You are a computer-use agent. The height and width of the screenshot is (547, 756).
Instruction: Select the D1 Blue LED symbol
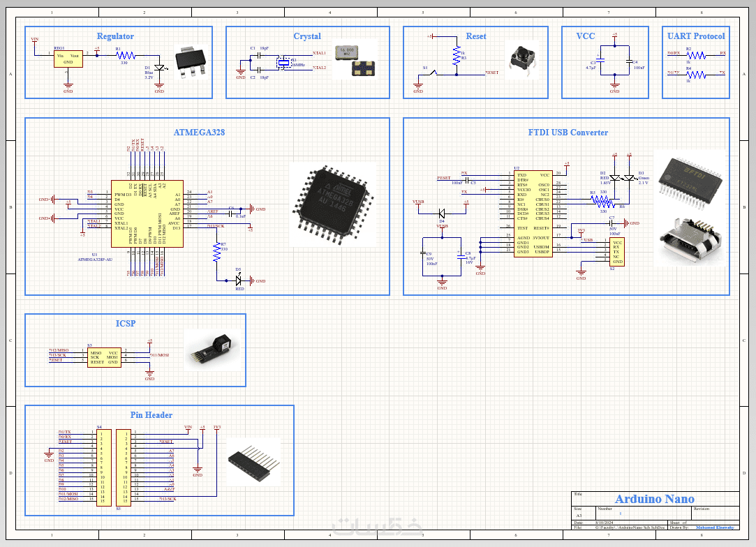(160, 68)
